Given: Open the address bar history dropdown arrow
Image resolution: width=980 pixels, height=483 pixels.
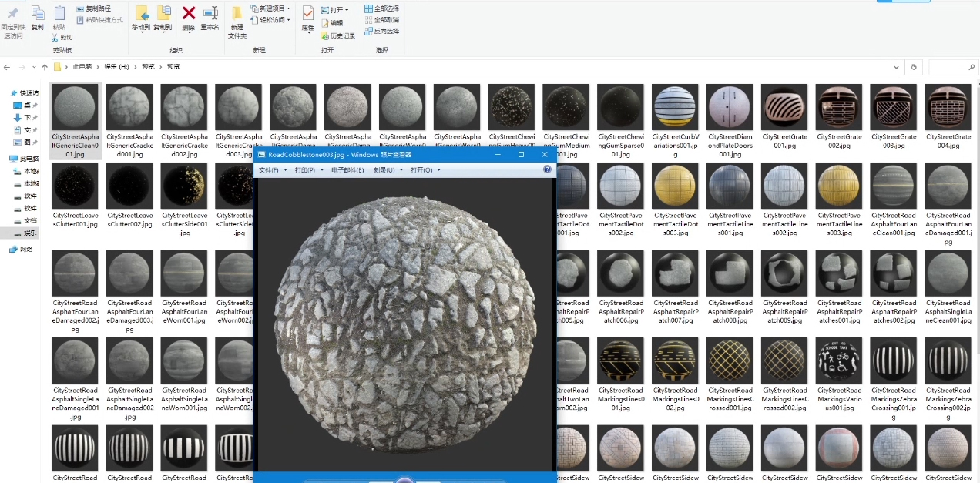Looking at the screenshot, I should (895, 67).
